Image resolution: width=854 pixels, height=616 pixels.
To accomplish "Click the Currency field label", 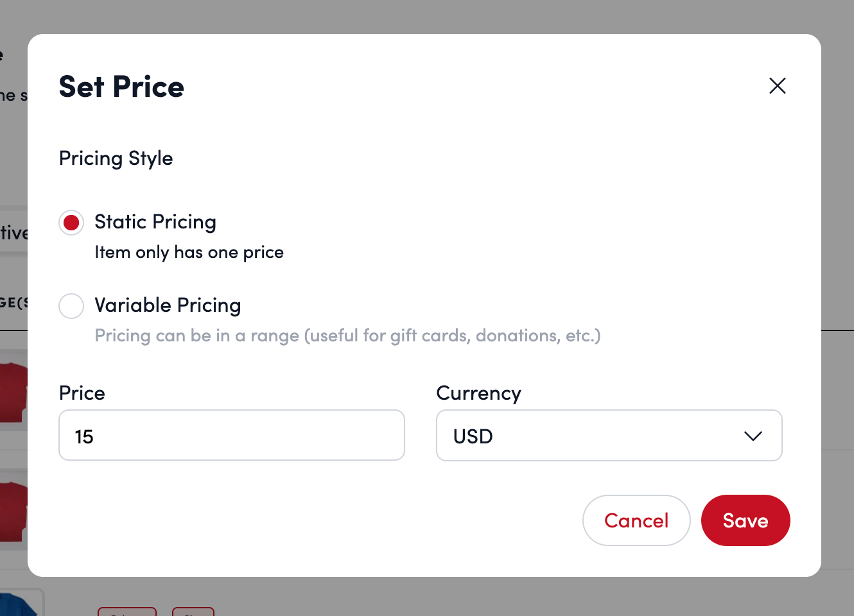I will click(478, 393).
